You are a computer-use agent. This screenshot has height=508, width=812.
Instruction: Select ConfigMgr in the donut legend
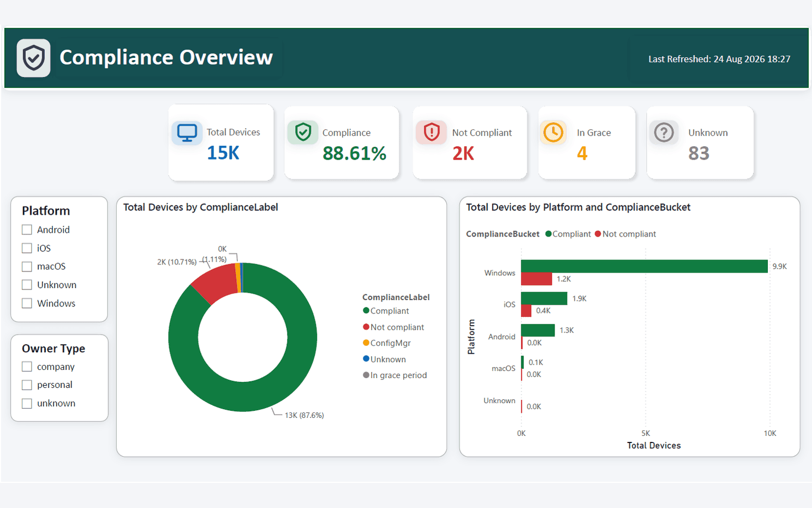(387, 343)
